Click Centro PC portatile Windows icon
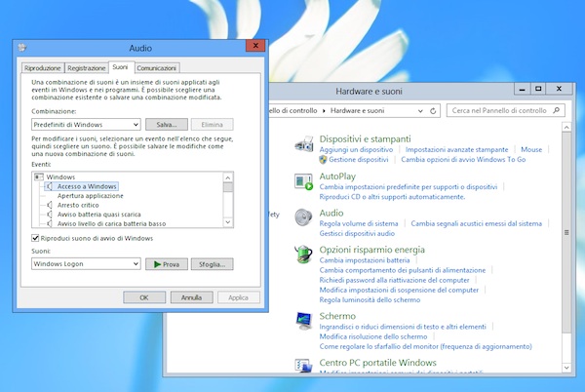The height and width of the screenshot is (392, 585). tap(303, 366)
